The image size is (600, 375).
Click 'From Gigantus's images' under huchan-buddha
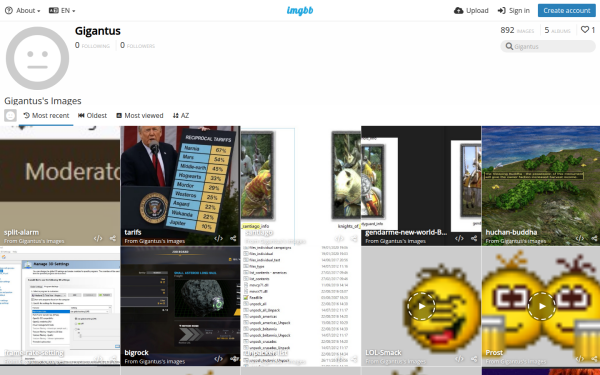pyautogui.click(x=516, y=241)
